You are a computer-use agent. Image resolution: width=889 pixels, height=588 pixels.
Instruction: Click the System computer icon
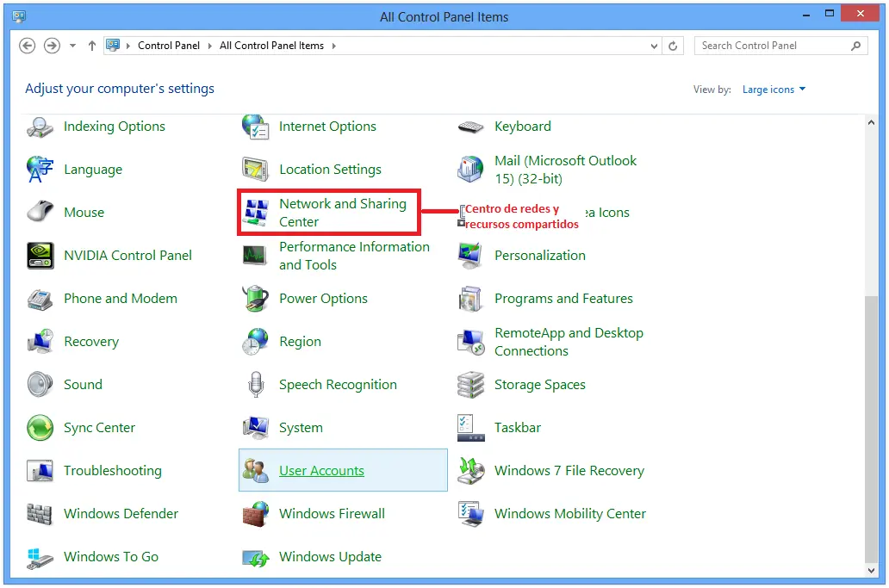click(x=255, y=428)
